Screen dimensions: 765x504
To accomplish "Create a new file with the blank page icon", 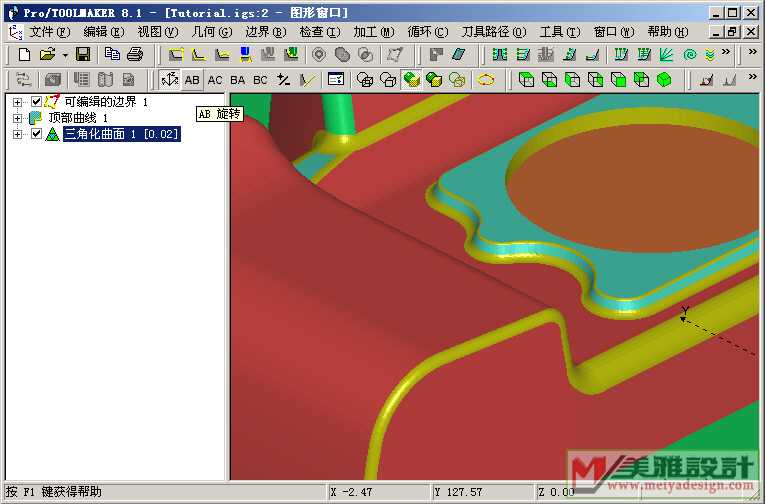I will [x=24, y=54].
